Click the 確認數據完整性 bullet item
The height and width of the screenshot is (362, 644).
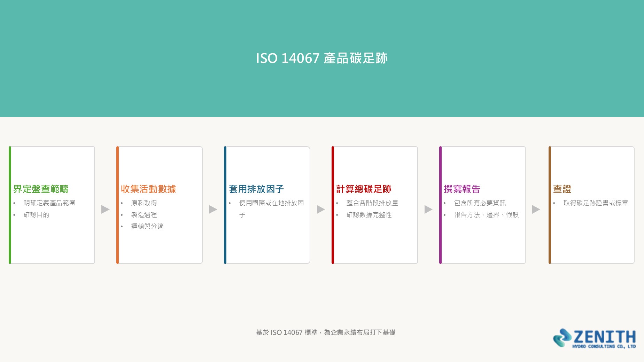point(369,215)
